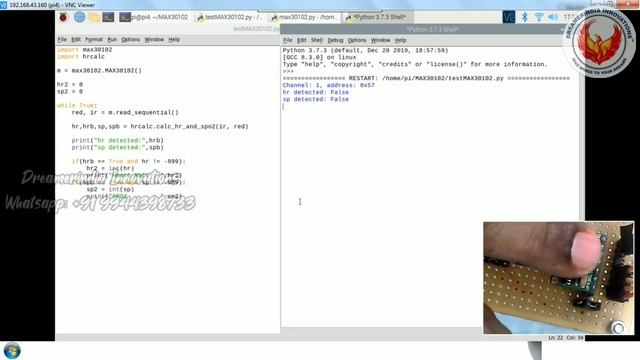Click the hrcalc.calc_hr_and_spo2 code line
Viewport: 640px width, 360px height.
pyautogui.click(x=160, y=127)
